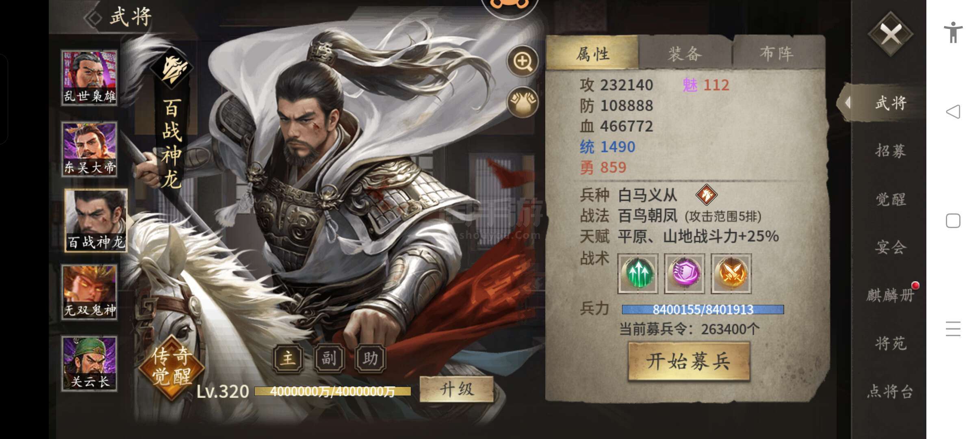Tap the Android back triangle icon
The height and width of the screenshot is (439, 980).
(x=953, y=112)
